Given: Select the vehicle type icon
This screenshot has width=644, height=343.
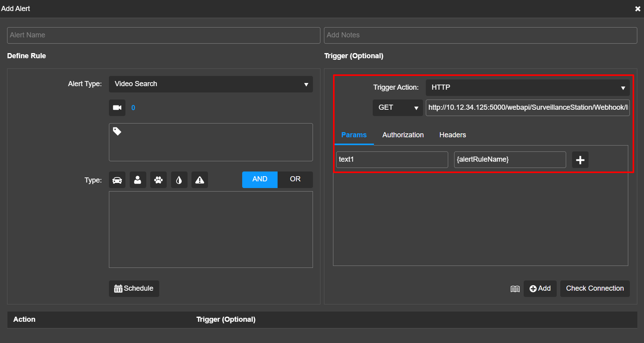Looking at the screenshot, I should (117, 180).
